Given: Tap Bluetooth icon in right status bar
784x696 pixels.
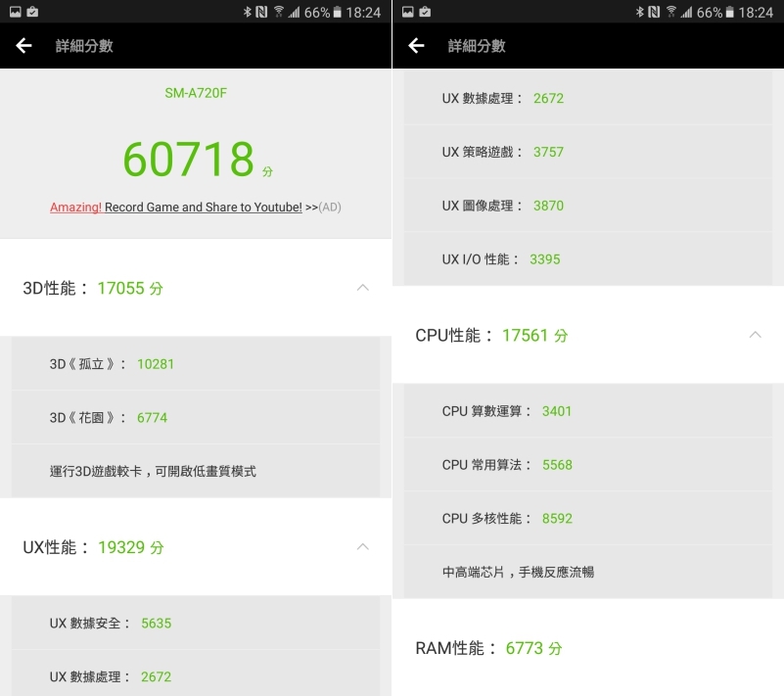Looking at the screenshot, I should [x=639, y=12].
